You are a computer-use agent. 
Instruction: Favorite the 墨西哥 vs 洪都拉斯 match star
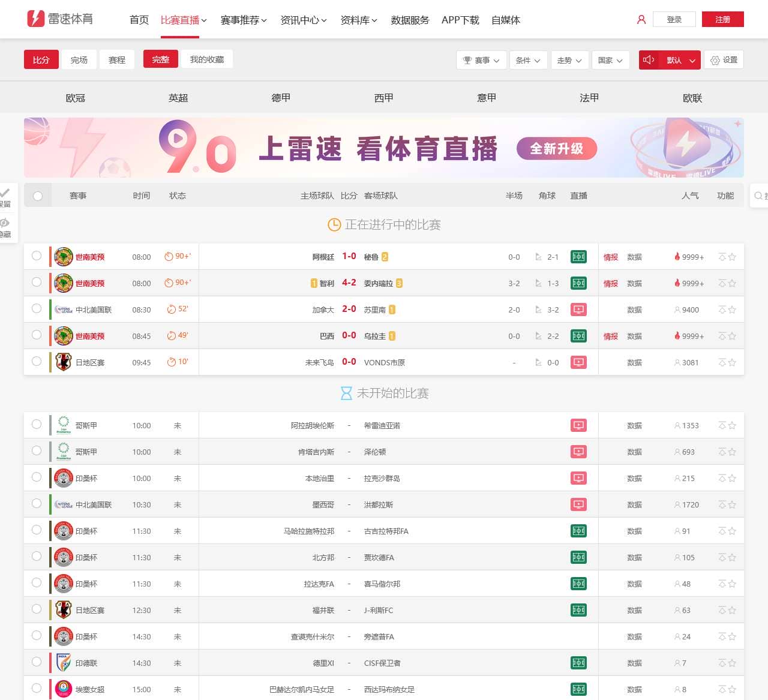(x=732, y=504)
